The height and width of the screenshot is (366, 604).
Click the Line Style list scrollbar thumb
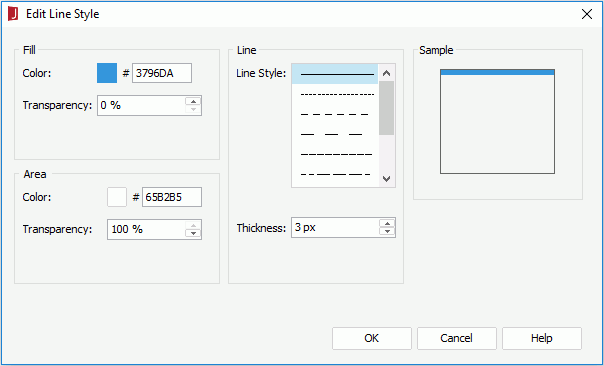pyautogui.click(x=387, y=108)
